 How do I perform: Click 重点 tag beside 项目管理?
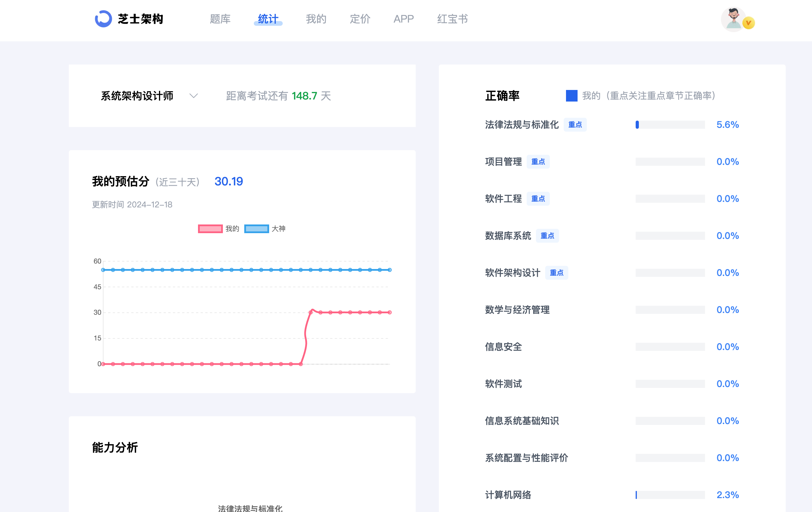(x=538, y=162)
